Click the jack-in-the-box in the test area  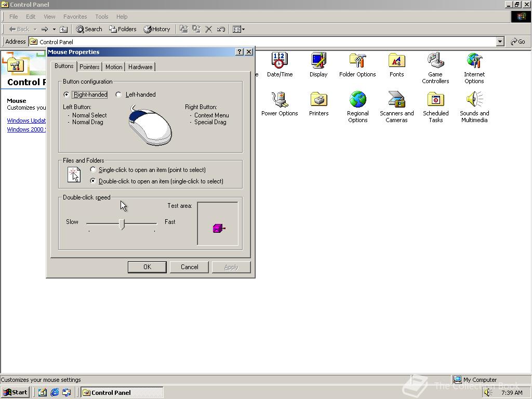click(219, 229)
